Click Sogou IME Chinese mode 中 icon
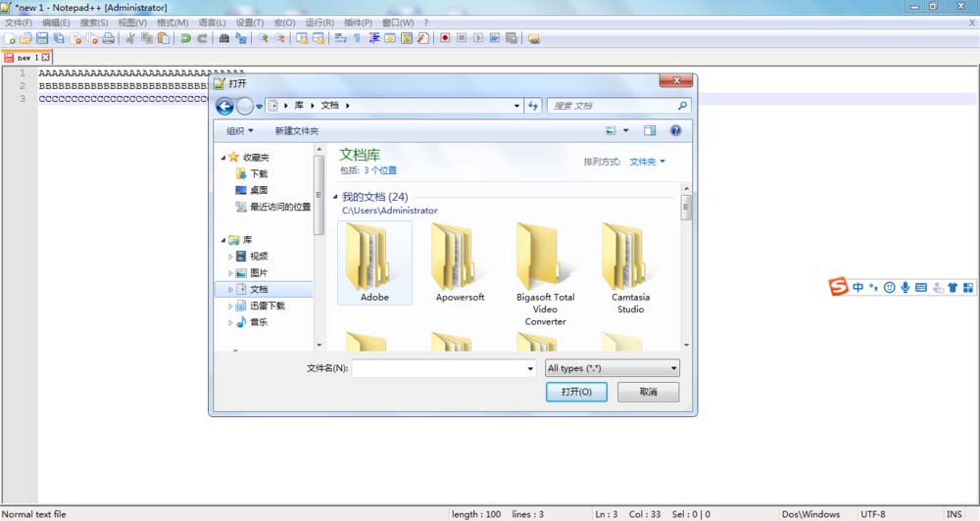Image resolution: width=980 pixels, height=521 pixels. [x=858, y=287]
